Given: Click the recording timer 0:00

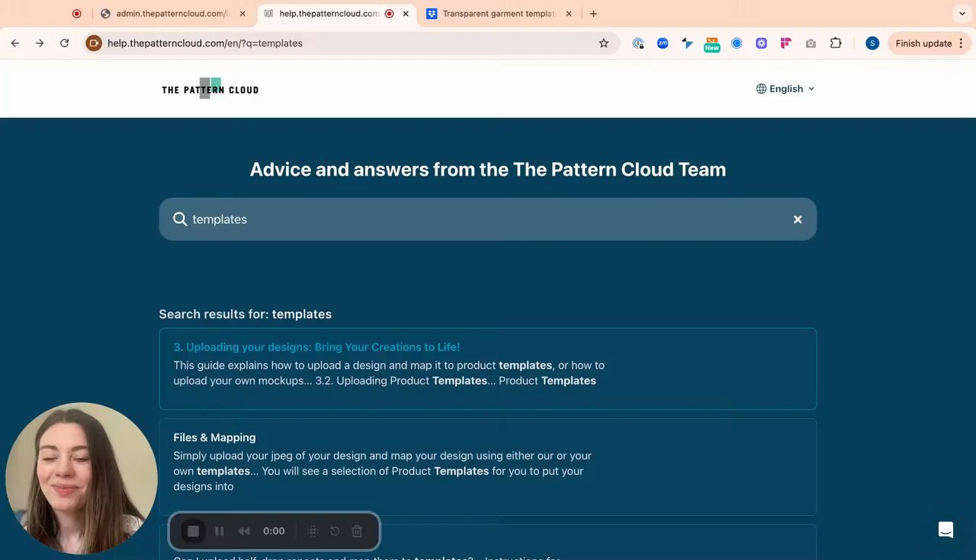Looking at the screenshot, I should click(274, 532).
